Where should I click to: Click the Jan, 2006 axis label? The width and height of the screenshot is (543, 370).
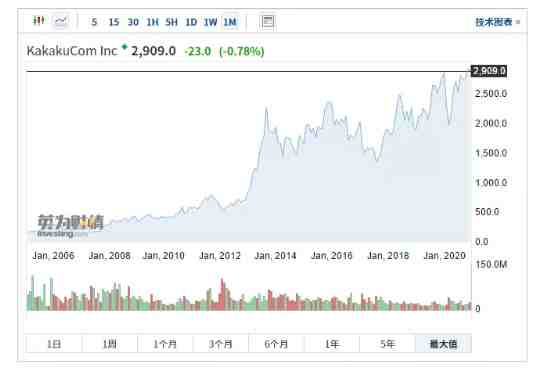53,256
